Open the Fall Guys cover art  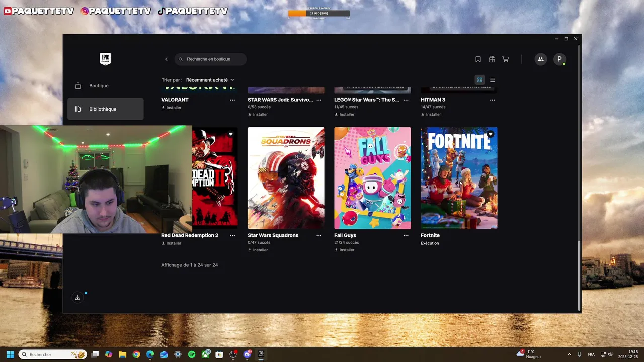point(372,178)
